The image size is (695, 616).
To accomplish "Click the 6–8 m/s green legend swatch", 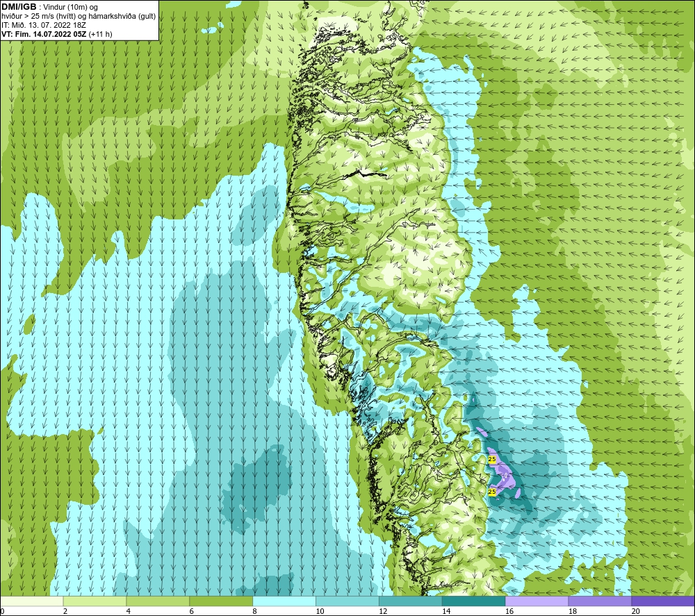I will 221,601.
